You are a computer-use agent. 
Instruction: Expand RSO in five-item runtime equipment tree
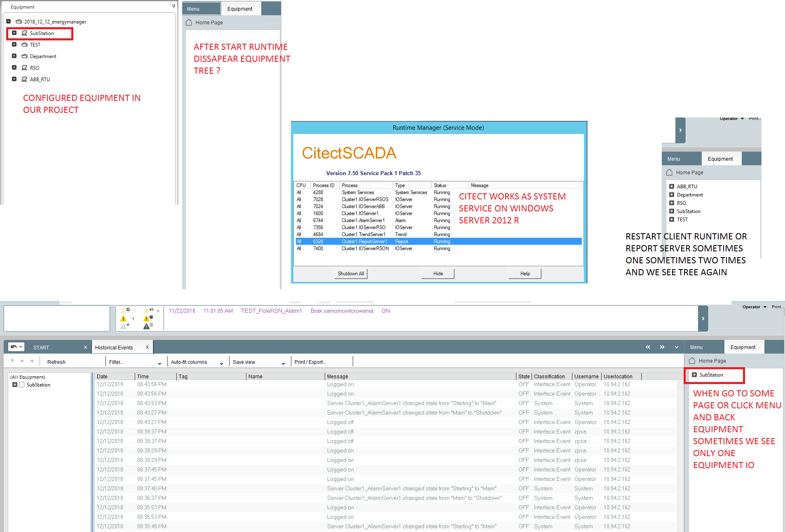click(x=672, y=203)
